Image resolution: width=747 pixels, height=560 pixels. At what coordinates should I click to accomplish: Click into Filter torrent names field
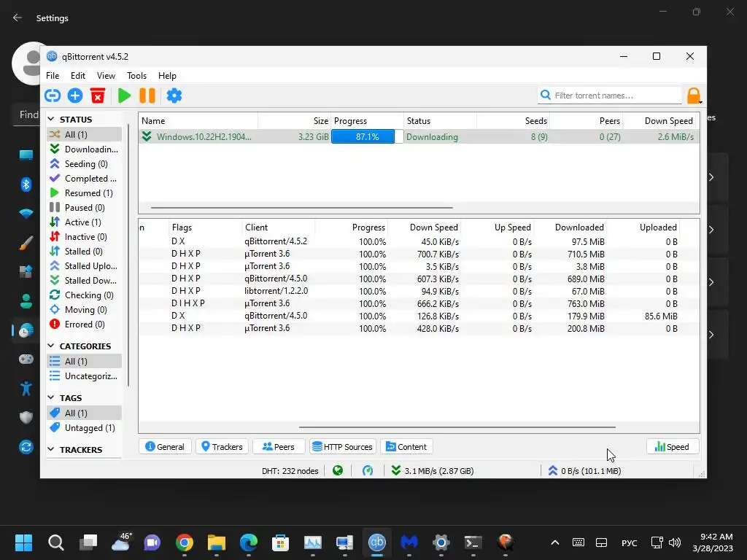coord(610,96)
